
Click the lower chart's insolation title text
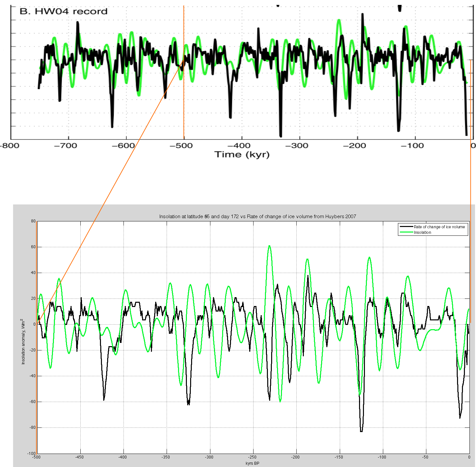pos(257,217)
